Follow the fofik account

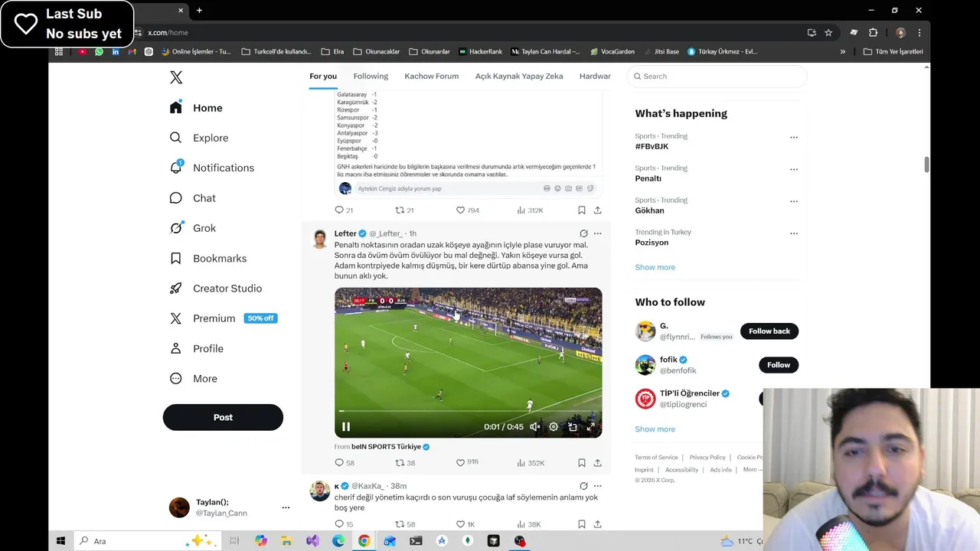pos(779,365)
